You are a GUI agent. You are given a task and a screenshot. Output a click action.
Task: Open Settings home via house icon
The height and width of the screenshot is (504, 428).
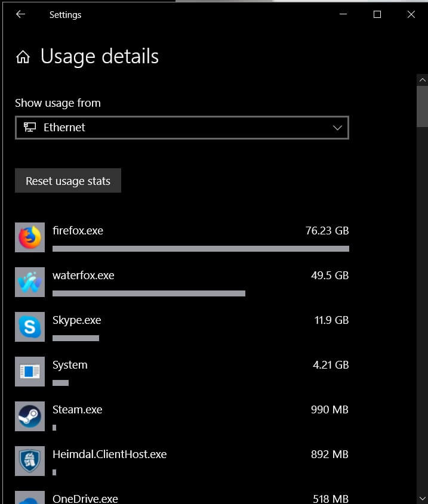click(x=23, y=57)
